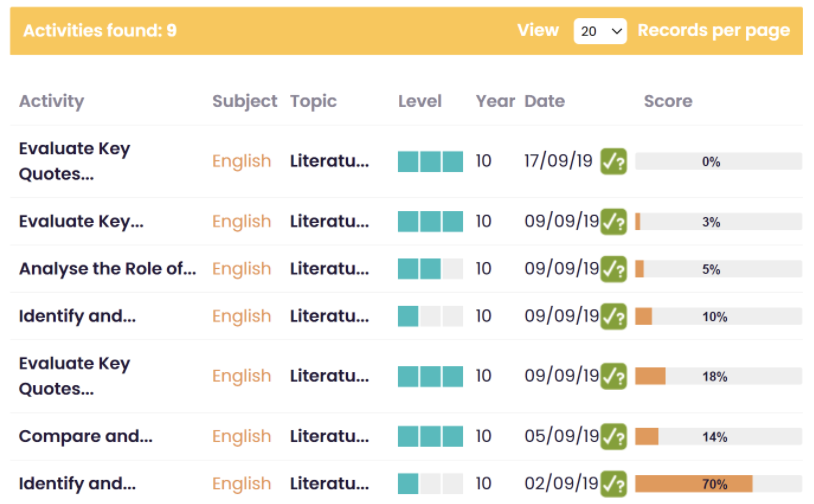Open the Compare and... activity
Image resolution: width=814 pixels, height=504 pixels.
point(86,437)
